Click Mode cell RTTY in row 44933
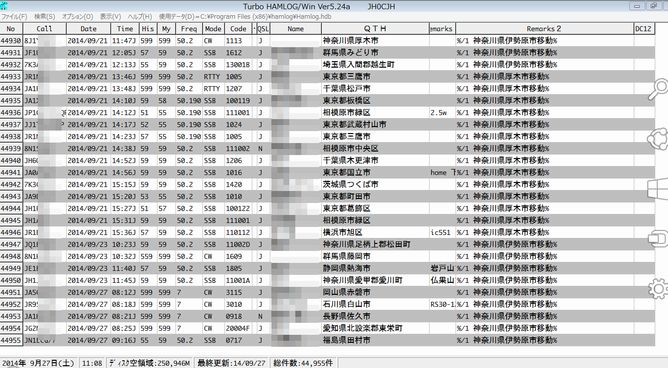This screenshot has width=668, height=368. pyautogui.click(x=212, y=77)
